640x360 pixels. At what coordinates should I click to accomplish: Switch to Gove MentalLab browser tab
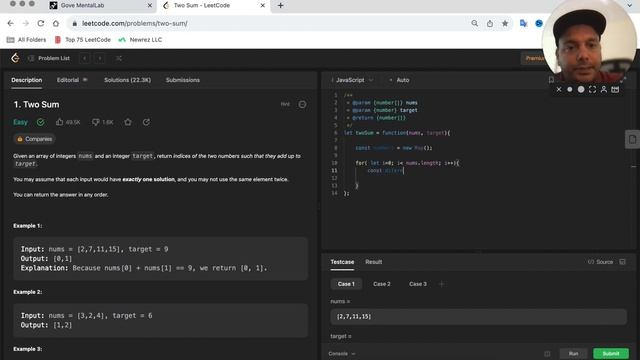100,6
